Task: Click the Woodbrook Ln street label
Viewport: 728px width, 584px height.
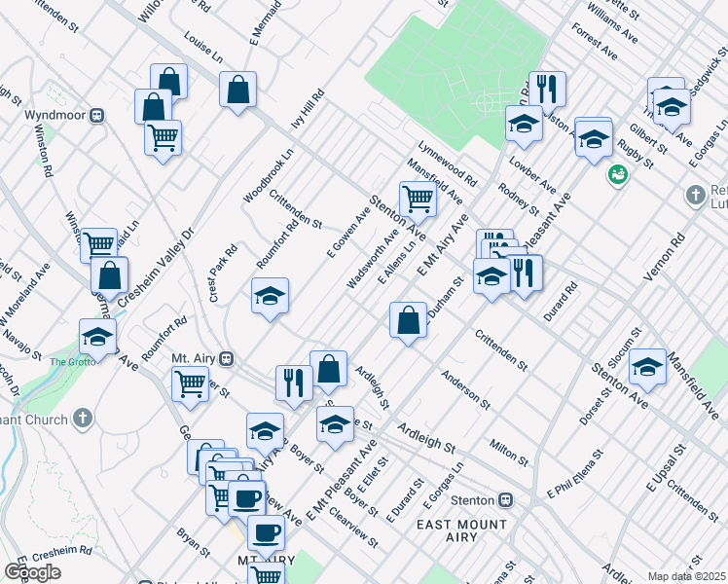Action: [x=269, y=175]
